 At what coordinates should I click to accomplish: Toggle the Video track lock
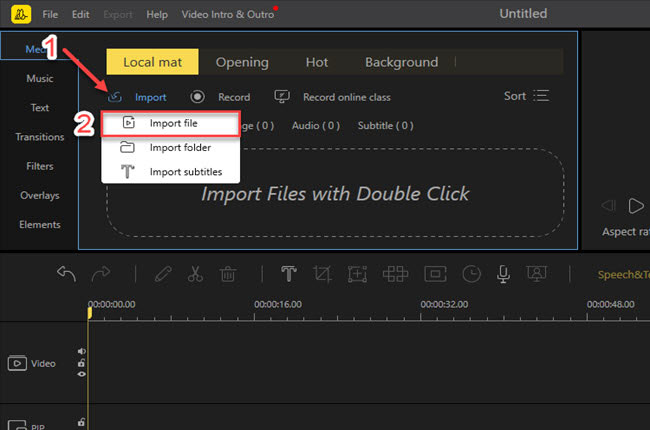tap(82, 363)
